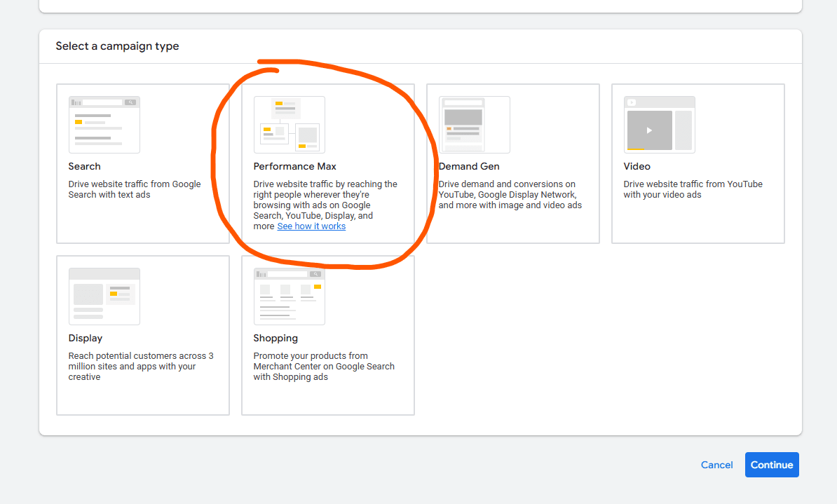Click the Shopping campaign illustration icon
The height and width of the screenshot is (504, 837).
(289, 297)
